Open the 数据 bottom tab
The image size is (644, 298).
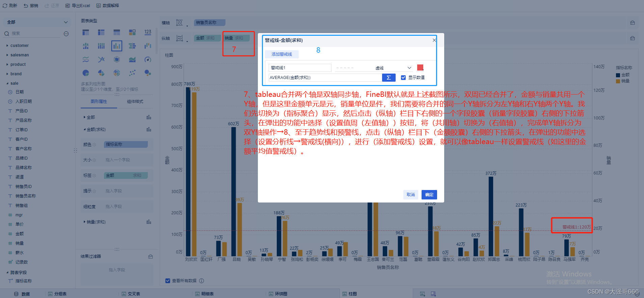[x=22, y=294]
